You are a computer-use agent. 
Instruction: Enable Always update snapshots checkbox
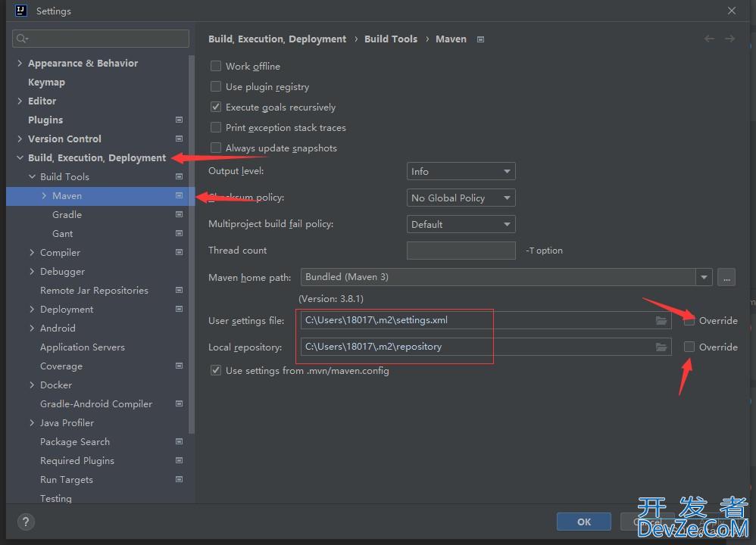click(216, 148)
